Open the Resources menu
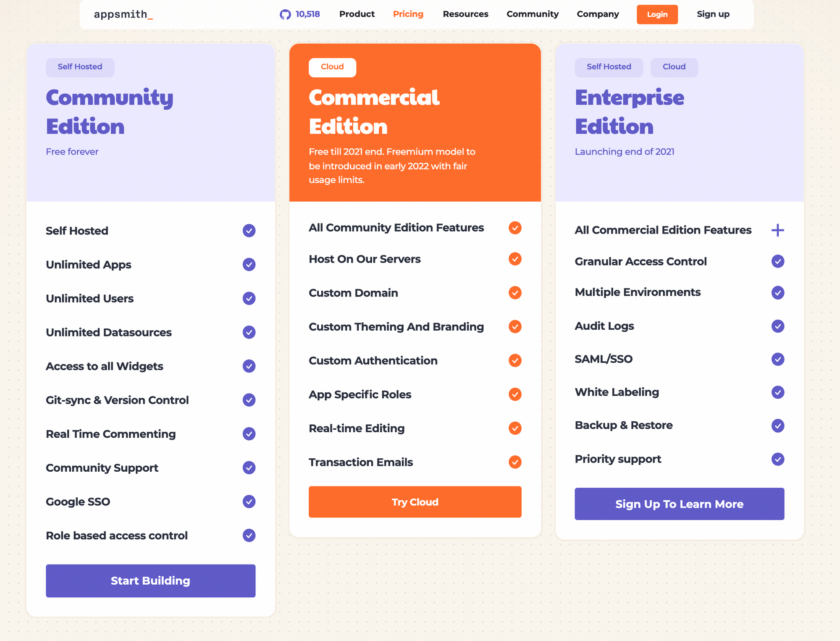The image size is (840, 641). (465, 14)
